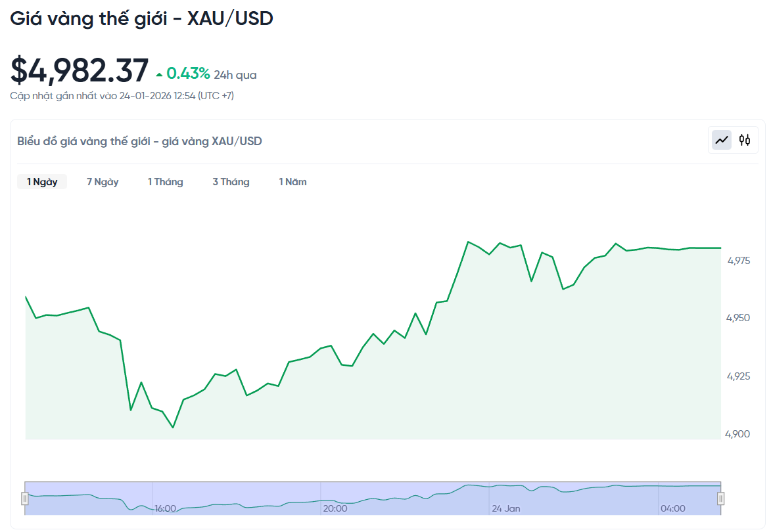
Task: Select the 1 Tháng time range
Action: pyautogui.click(x=165, y=182)
